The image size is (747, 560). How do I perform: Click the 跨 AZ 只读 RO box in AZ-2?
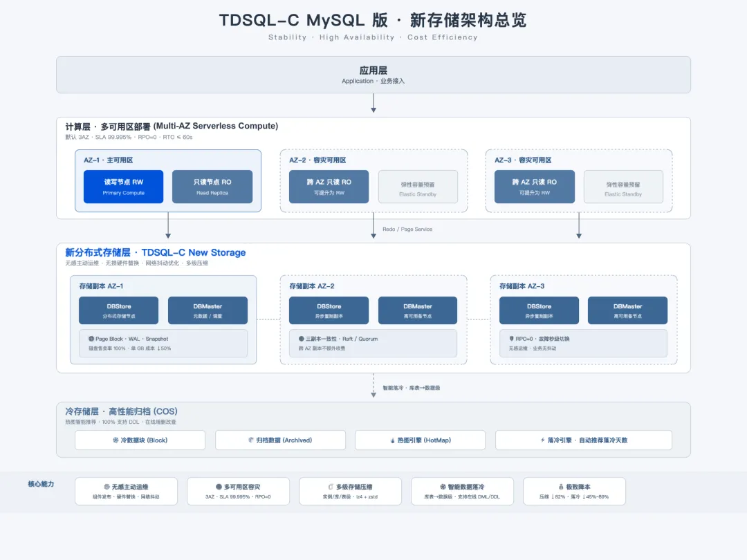point(329,187)
